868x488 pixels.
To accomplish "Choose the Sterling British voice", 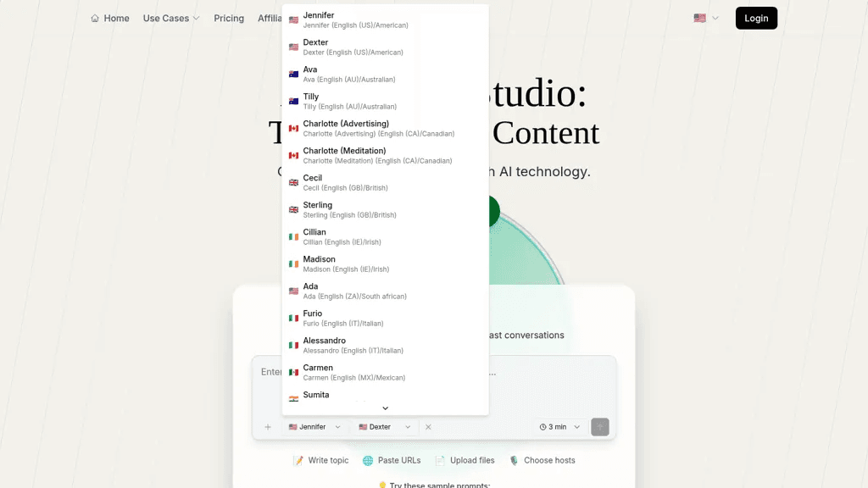I will point(386,210).
